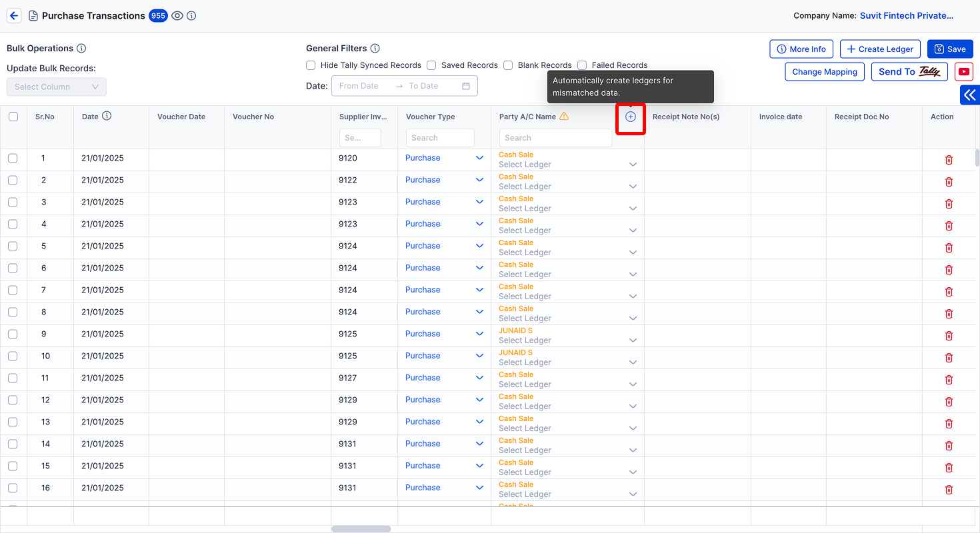
Task: Collapse the side panel with double-arrow icon
Action: coord(970,95)
